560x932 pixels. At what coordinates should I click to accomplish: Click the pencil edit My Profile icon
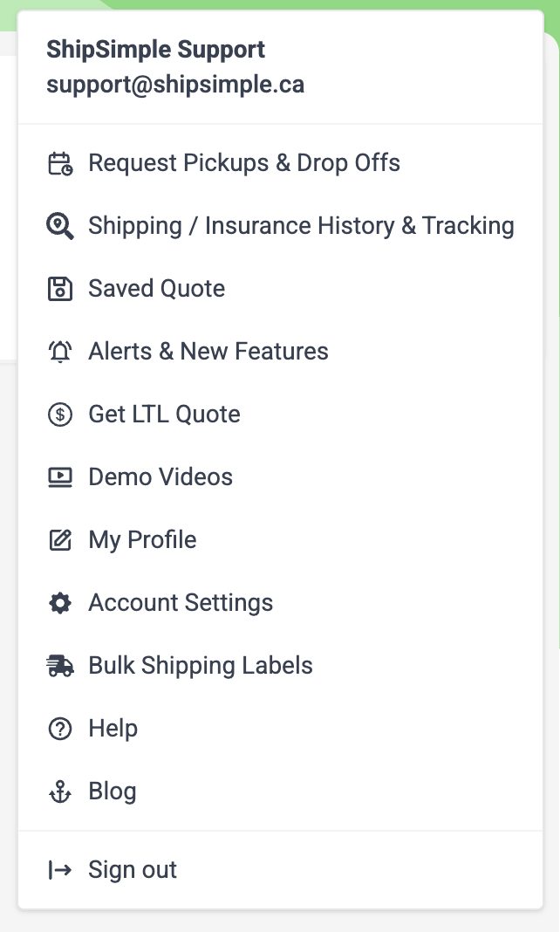coord(60,539)
